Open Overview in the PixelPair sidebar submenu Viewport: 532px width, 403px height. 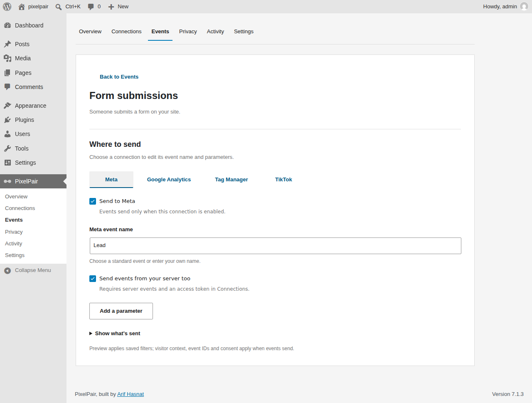16,197
